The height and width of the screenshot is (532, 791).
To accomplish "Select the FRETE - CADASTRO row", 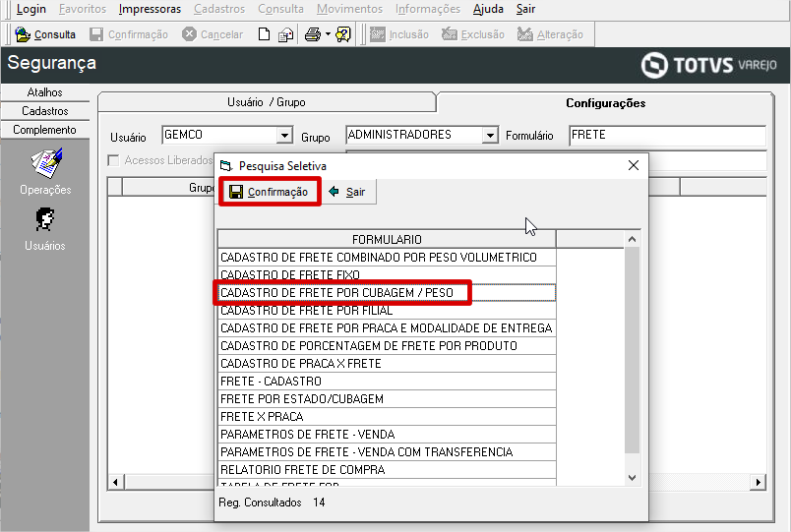I will coord(387,381).
